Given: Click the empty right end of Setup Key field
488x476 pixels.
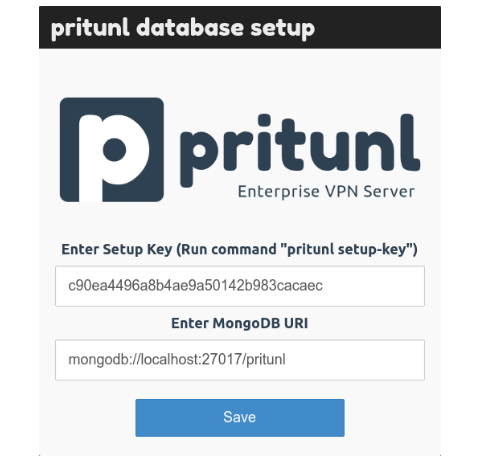Looking at the screenshot, I should click(373, 286).
